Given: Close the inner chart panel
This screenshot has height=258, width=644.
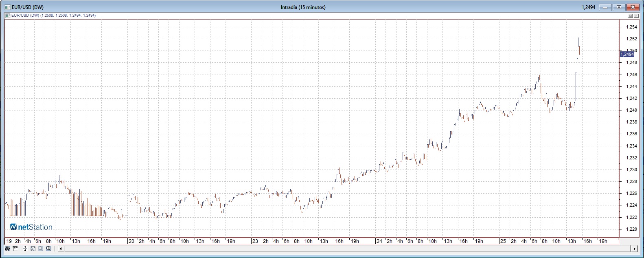Looking at the screenshot, I should (x=636, y=15).
